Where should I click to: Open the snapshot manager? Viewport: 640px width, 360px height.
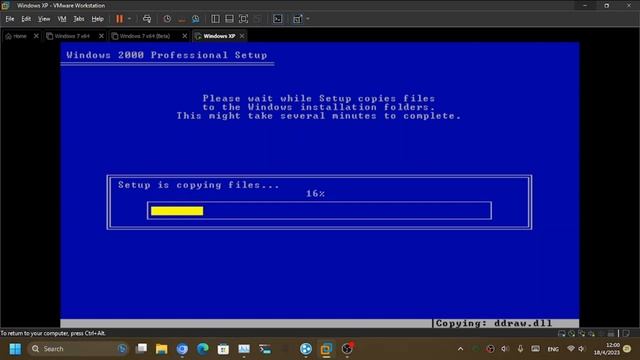[x=196, y=19]
